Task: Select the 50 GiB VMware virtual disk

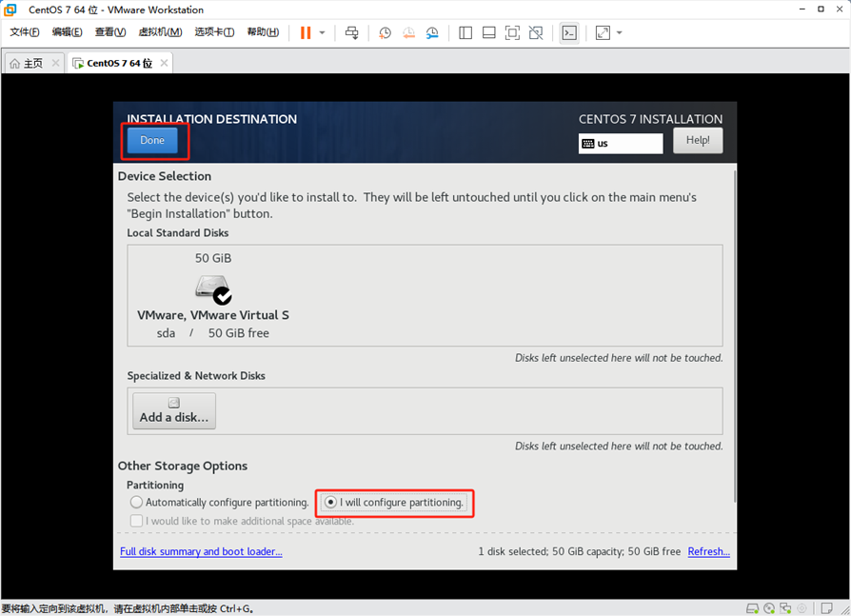Action: (x=213, y=295)
